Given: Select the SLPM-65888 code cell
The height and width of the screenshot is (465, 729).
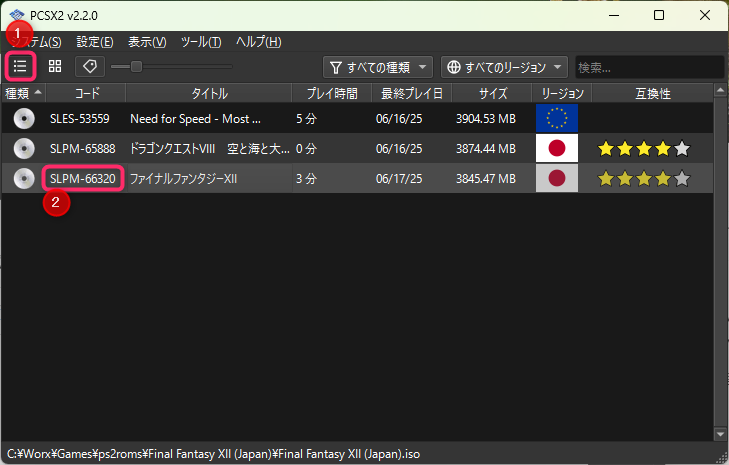Looking at the screenshot, I should [x=83, y=149].
